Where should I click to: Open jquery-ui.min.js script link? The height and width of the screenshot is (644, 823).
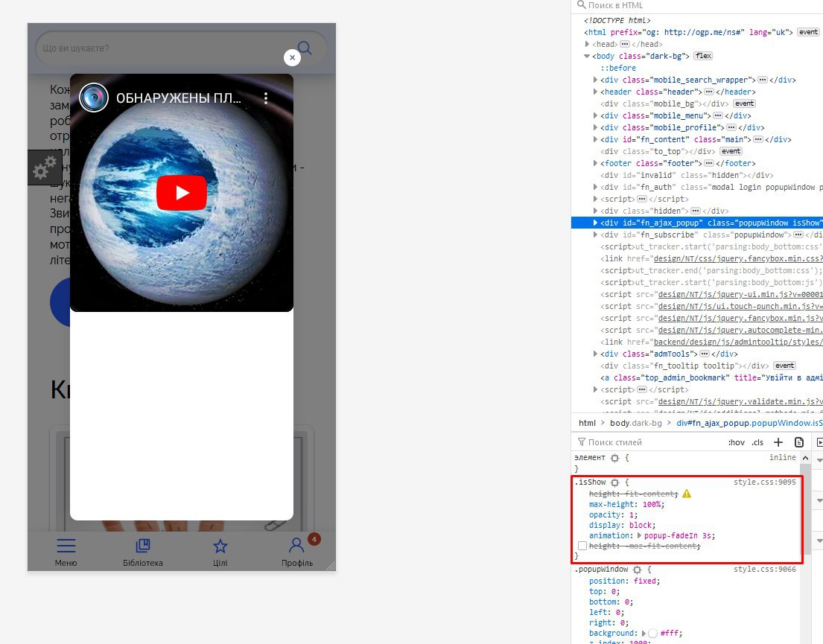pos(740,294)
